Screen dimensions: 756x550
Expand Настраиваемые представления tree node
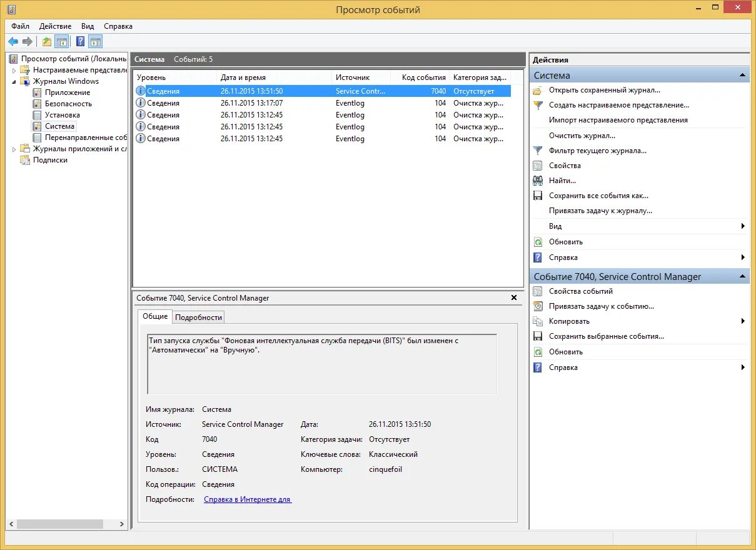coord(14,70)
